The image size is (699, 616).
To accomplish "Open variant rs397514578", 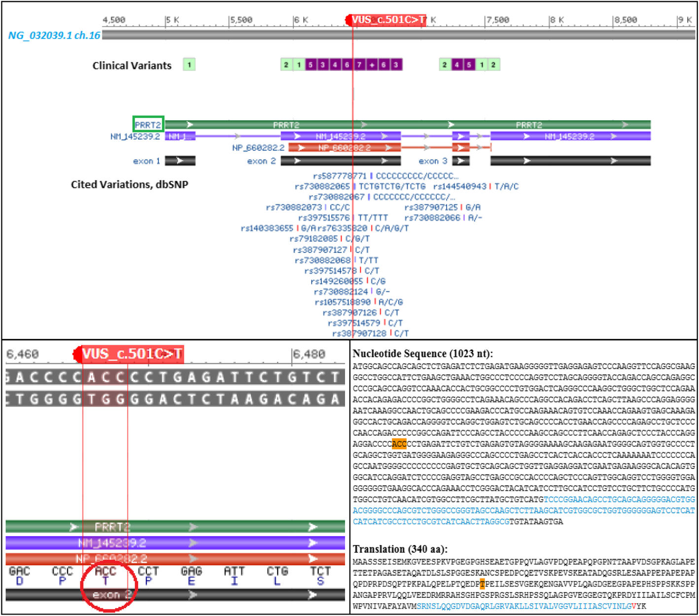I will coord(331,270).
